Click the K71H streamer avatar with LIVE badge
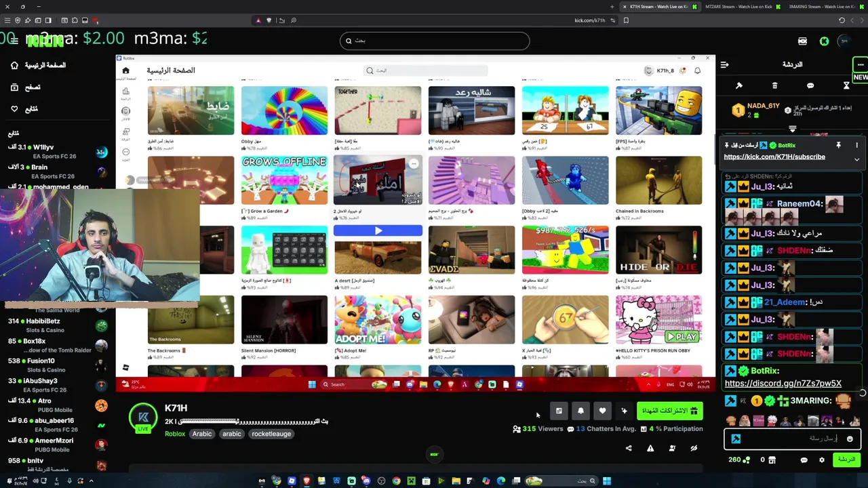The image size is (868, 488). (143, 418)
